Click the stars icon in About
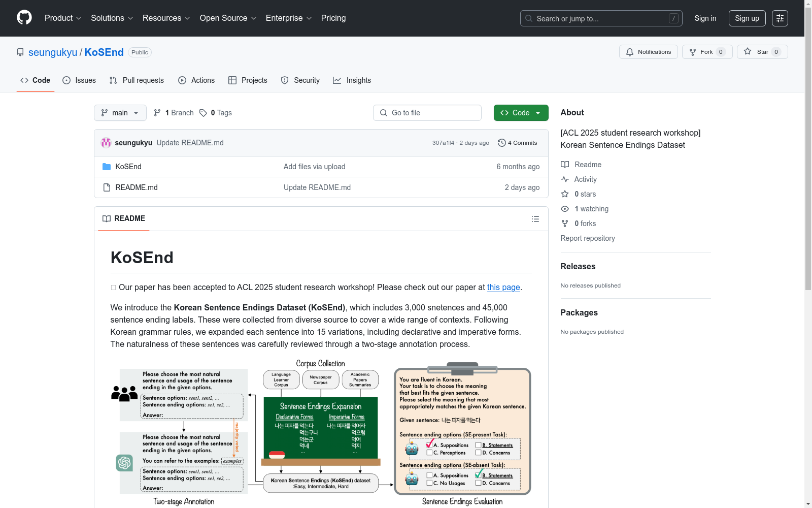 565,194
